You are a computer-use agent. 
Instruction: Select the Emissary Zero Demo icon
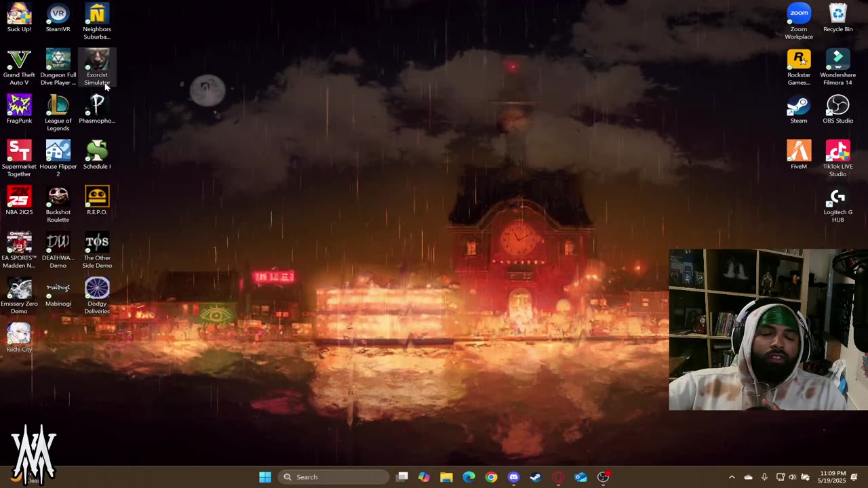tap(19, 296)
